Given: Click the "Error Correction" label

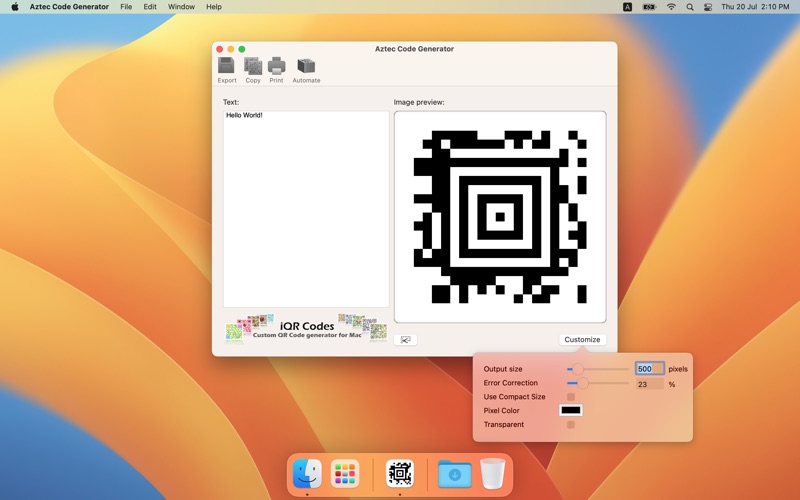Looking at the screenshot, I should click(511, 383).
